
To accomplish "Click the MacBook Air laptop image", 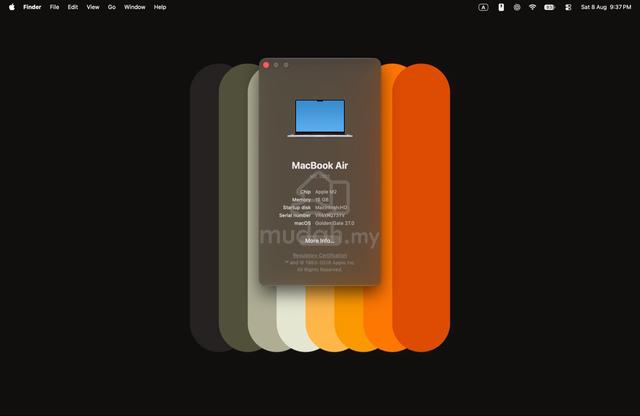I will (320, 118).
